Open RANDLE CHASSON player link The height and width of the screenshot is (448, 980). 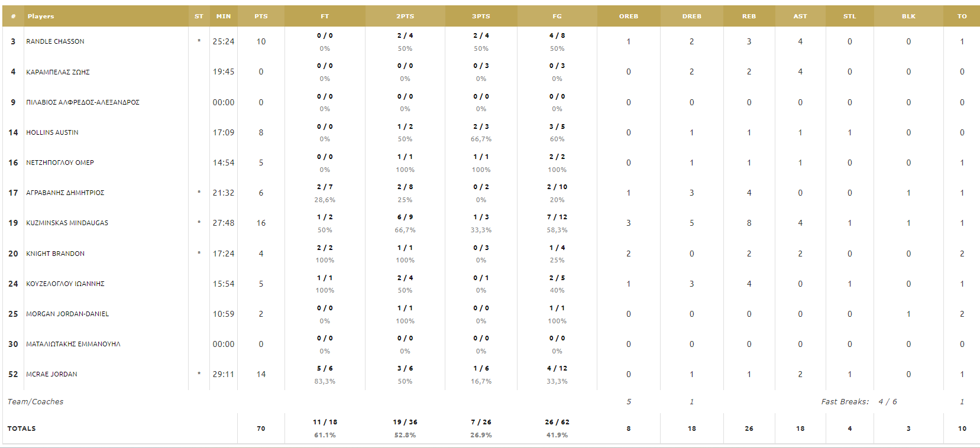(55, 41)
